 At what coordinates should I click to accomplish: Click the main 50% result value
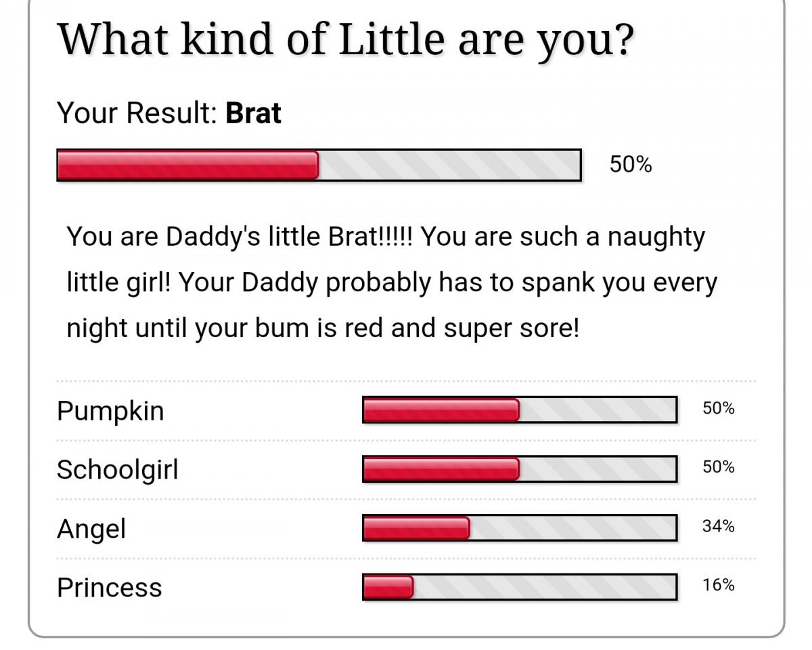[x=631, y=165]
